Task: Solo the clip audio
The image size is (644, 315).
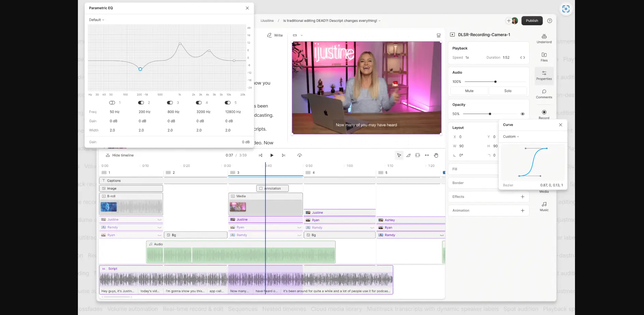Action: [x=508, y=91]
